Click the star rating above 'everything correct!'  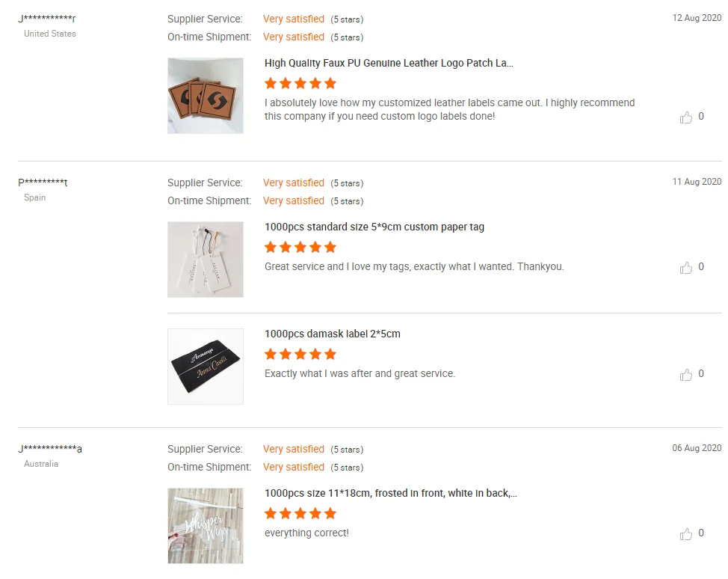pyautogui.click(x=300, y=513)
